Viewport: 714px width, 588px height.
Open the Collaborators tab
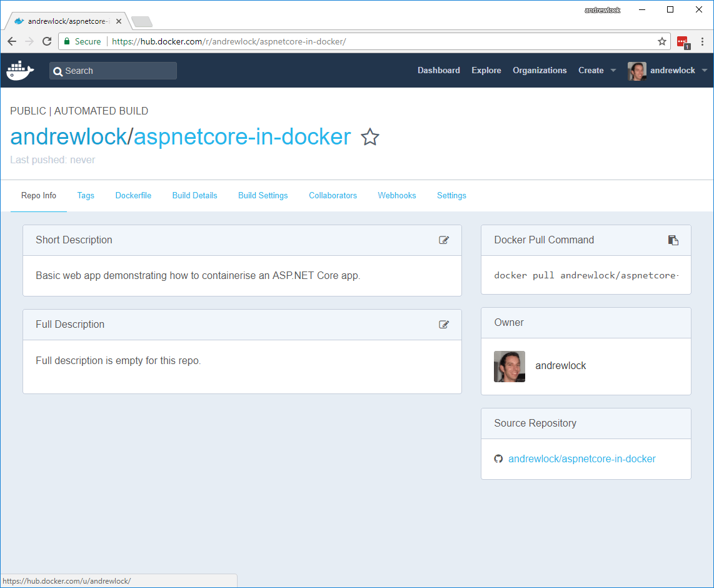click(333, 195)
